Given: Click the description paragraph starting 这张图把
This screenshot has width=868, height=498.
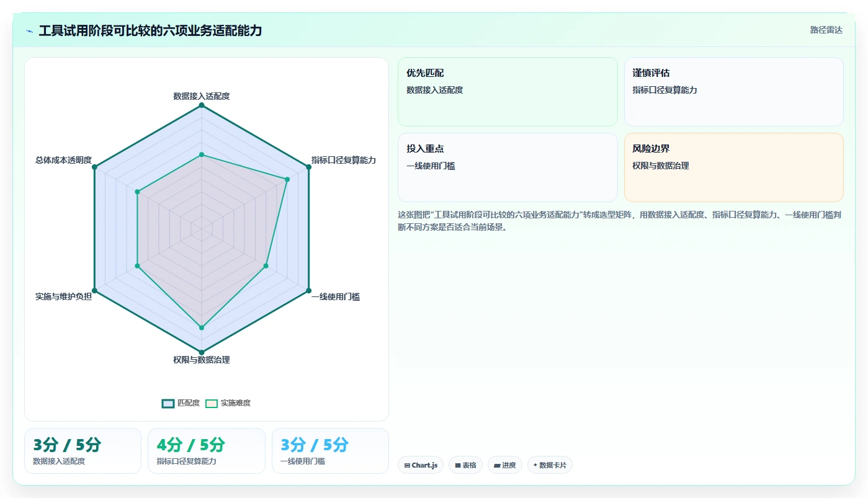Looking at the screenshot, I should 619,221.
